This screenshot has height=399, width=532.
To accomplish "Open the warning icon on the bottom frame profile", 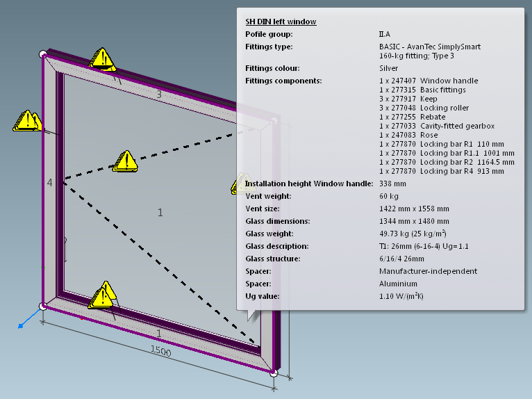I will pos(104,295).
